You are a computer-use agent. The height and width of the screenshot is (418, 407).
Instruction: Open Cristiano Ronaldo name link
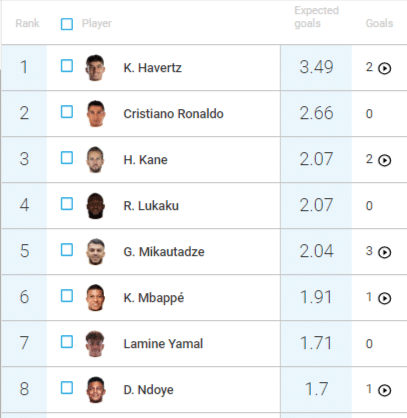tap(173, 114)
